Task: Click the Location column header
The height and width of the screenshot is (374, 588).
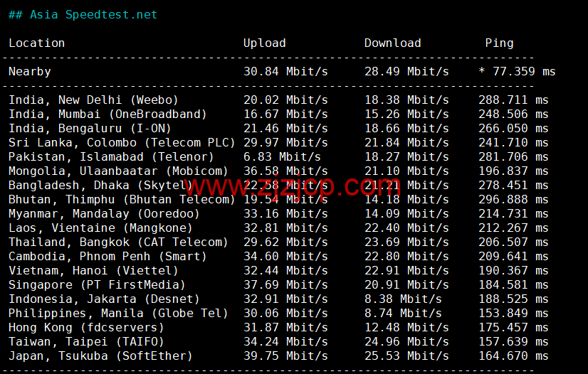Action: click(36, 43)
